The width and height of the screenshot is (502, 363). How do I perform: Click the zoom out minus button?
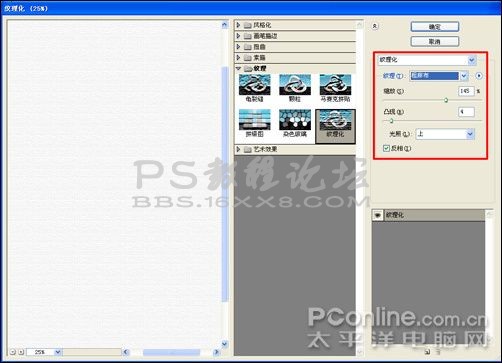click(13, 352)
